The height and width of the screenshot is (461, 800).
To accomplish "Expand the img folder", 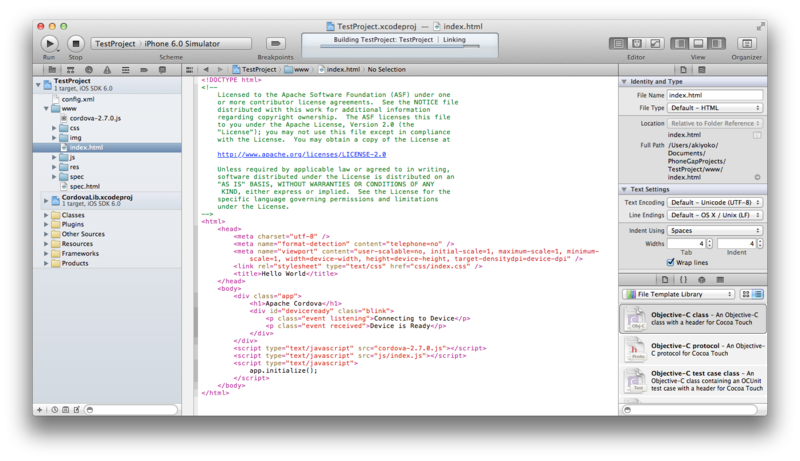I will click(54, 138).
